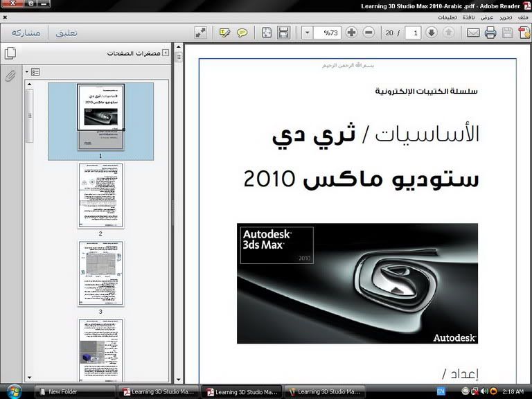Open the first Learning 3D Studio taskbar item
Viewport: 532px width, 399px height.
[x=159, y=391]
